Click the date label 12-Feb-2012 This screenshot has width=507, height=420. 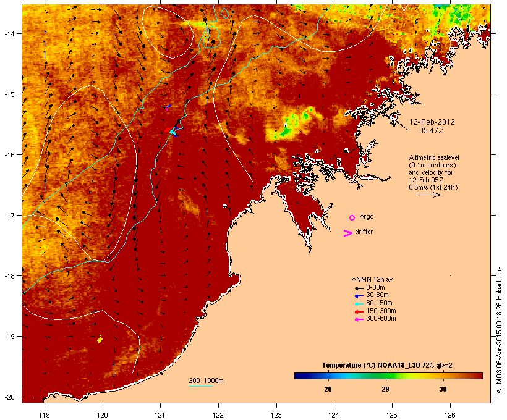(x=432, y=122)
